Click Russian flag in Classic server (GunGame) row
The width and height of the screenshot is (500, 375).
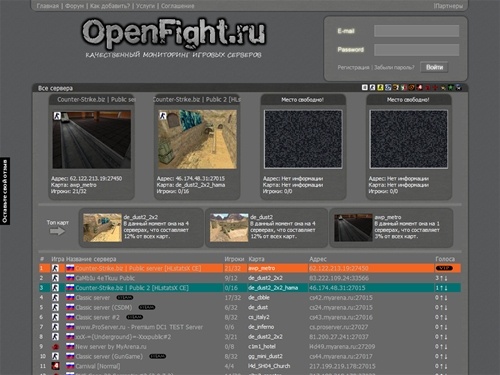[x=70, y=356]
